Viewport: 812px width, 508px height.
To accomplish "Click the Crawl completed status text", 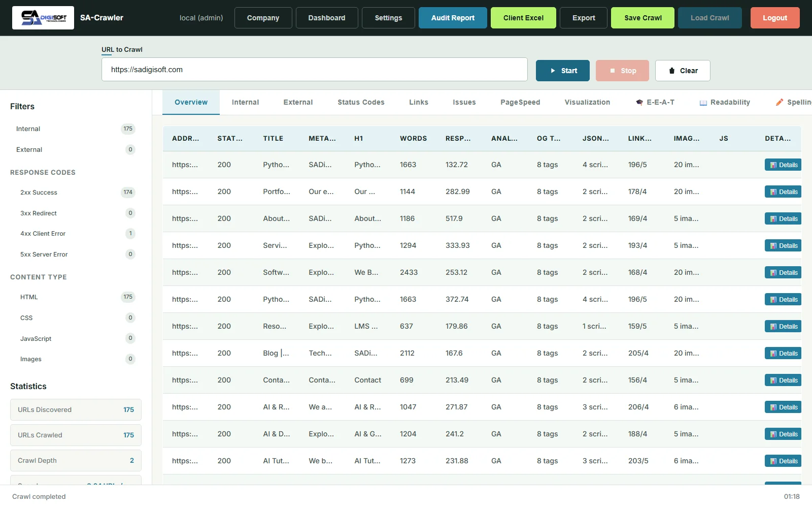I will (x=39, y=497).
